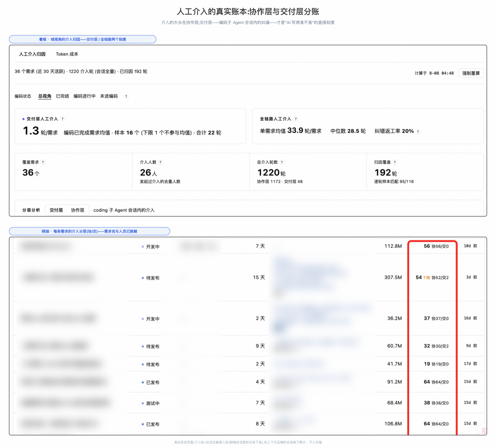Show the tooltip icon after 纠错返工率 20%
Screen dimensions: 496x448
[418, 132]
